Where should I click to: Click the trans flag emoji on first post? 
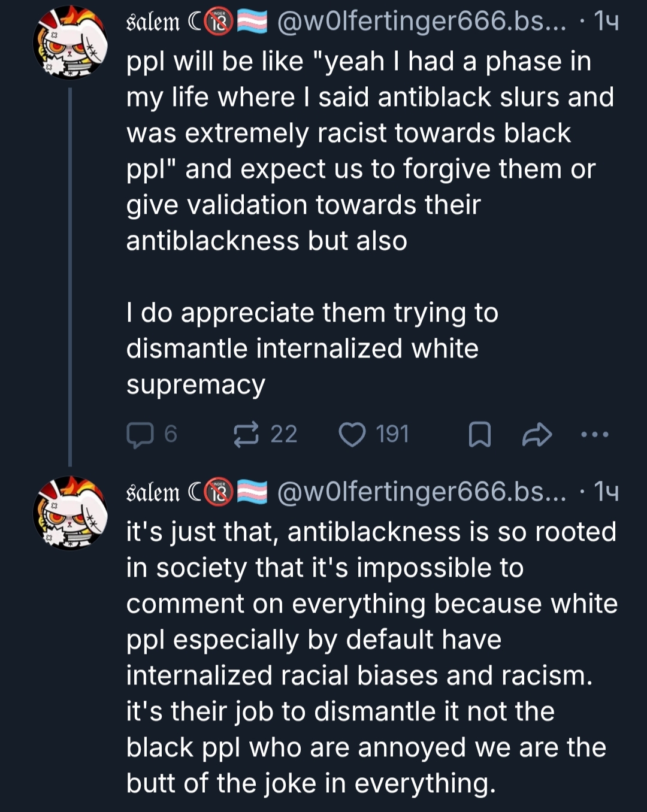click(x=252, y=22)
